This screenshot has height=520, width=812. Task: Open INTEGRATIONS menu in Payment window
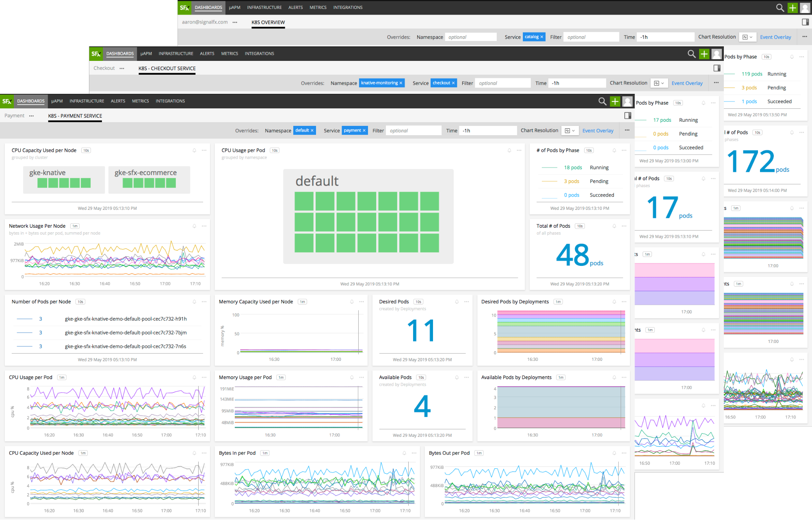coord(170,101)
